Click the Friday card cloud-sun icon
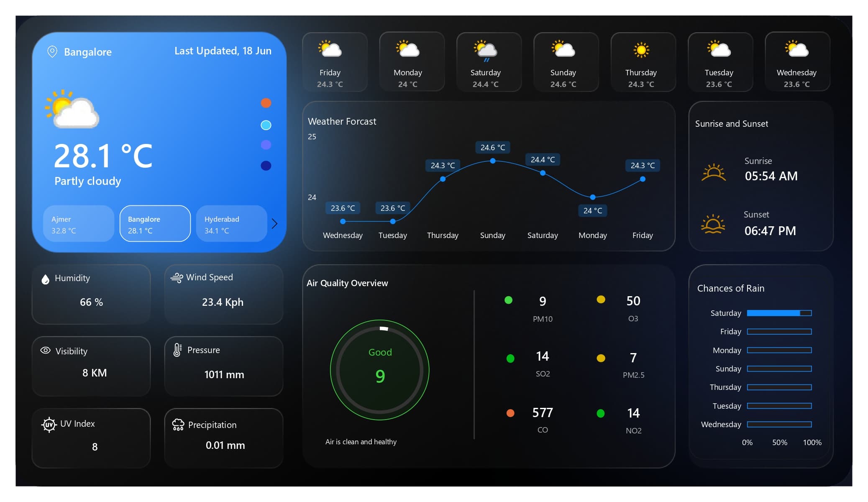Viewport: 868px width, 502px height. point(330,49)
